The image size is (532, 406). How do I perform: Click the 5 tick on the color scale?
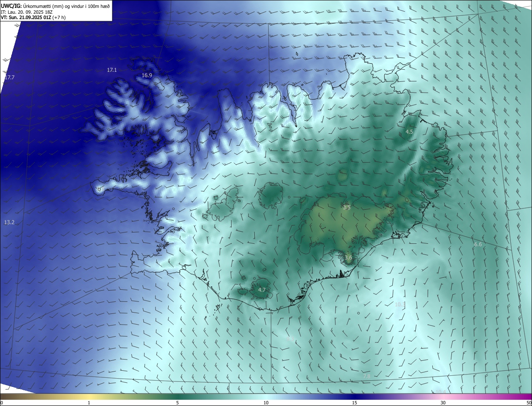point(177,403)
